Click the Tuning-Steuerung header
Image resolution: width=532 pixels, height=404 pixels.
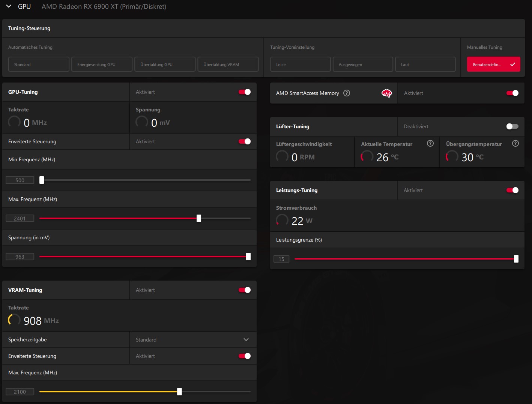(29, 28)
